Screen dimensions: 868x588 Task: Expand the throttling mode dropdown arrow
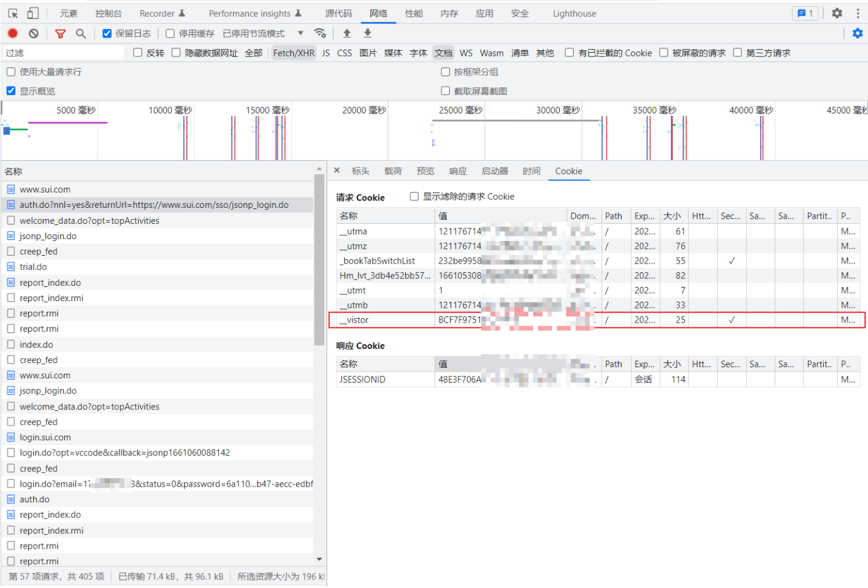click(x=300, y=34)
